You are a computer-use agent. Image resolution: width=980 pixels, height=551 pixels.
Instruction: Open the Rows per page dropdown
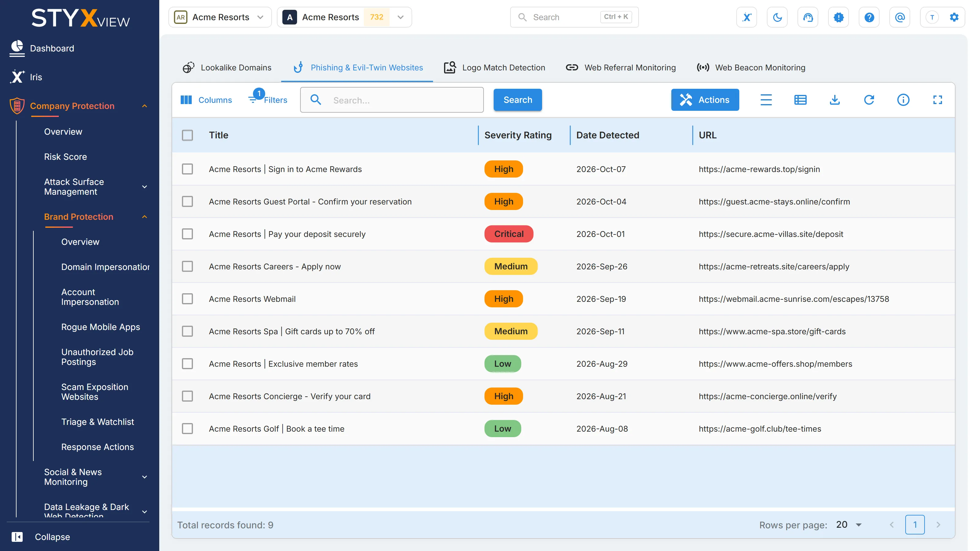pos(849,525)
